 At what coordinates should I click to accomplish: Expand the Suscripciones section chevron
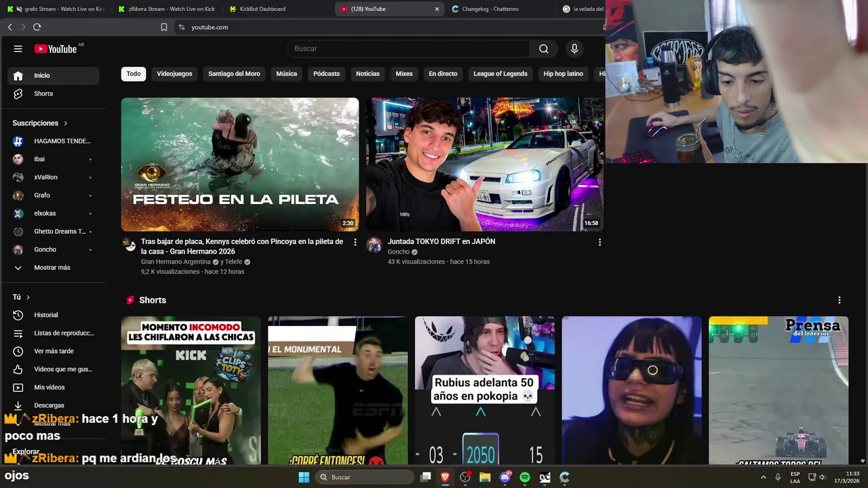[66, 123]
